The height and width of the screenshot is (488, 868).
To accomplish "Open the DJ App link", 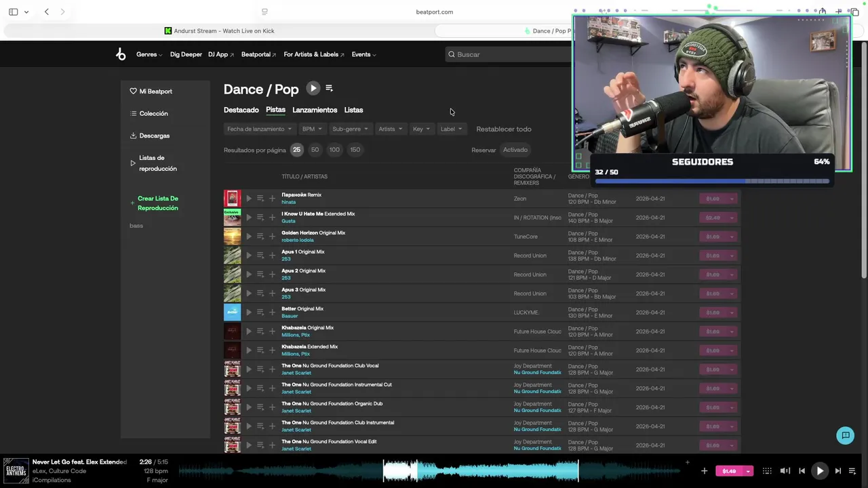I will click(221, 54).
